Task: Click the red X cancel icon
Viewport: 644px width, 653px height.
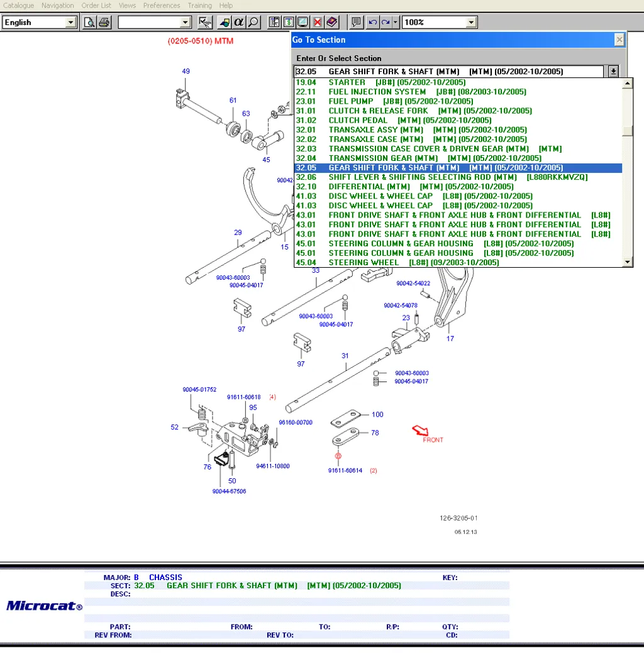Action: pos(318,22)
